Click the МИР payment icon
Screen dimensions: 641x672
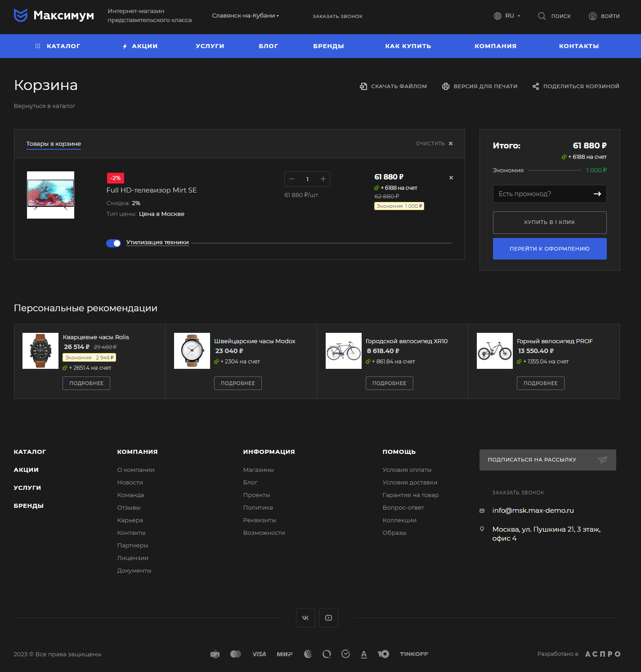pyautogui.click(x=285, y=654)
